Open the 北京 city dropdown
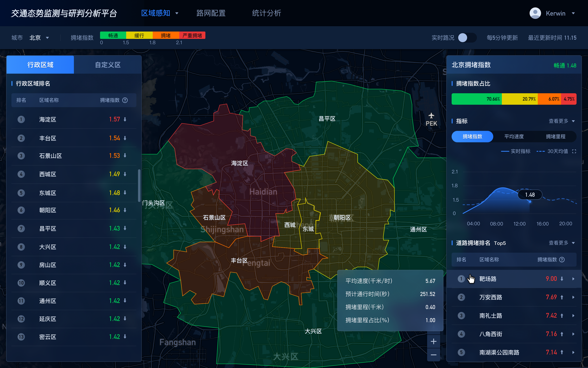The width and height of the screenshot is (588, 368). 39,38
